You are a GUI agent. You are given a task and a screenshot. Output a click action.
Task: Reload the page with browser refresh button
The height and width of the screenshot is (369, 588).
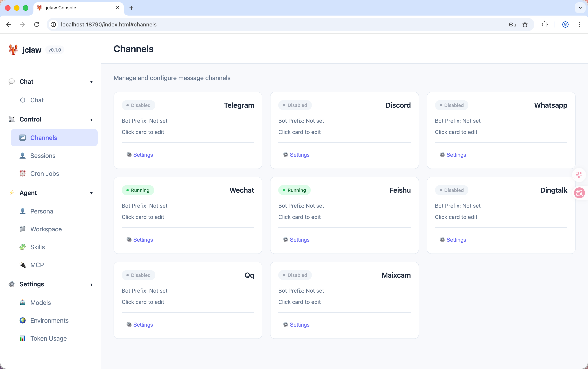[37, 24]
